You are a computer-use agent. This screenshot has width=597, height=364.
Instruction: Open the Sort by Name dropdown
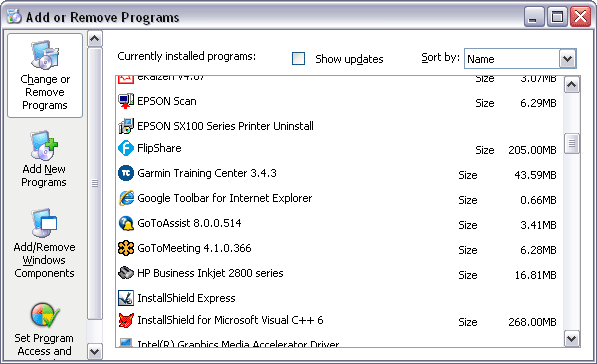coord(520,59)
